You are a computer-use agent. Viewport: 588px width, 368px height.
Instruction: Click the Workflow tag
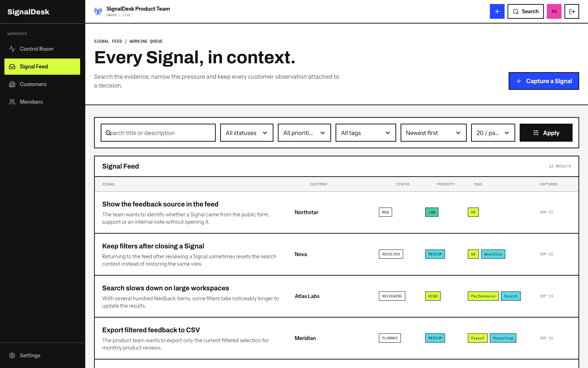(x=493, y=254)
